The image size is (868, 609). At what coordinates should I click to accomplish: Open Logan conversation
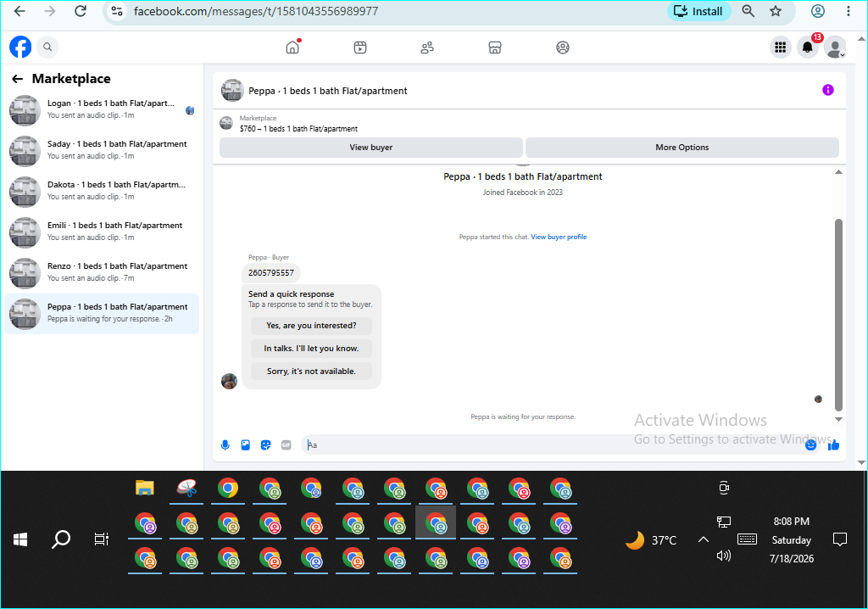pos(102,109)
